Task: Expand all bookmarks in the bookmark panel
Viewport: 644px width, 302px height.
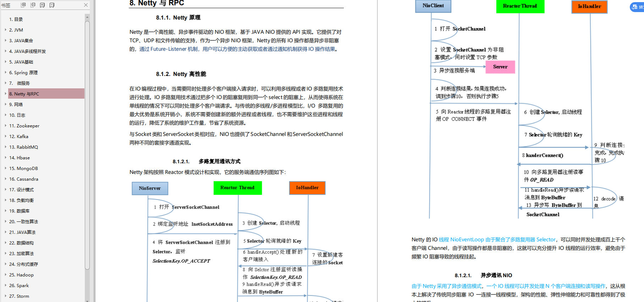Action: (23, 5)
